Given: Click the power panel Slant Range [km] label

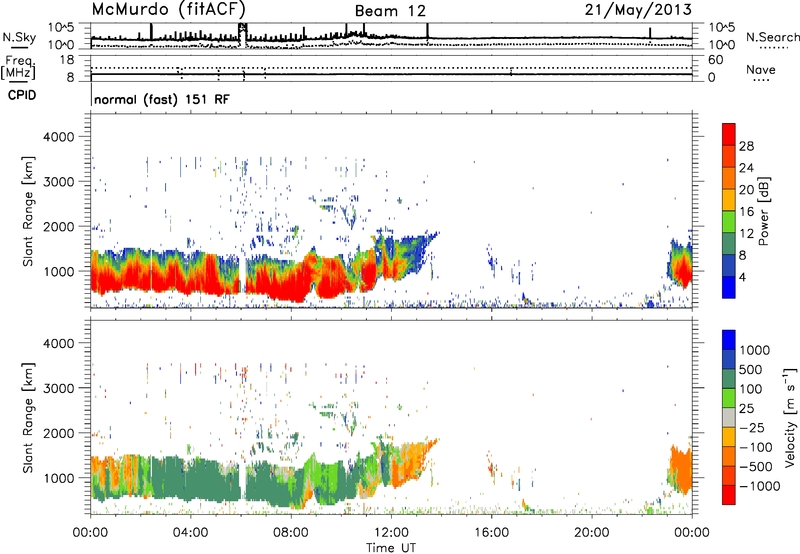Looking at the screenshot, I should [x=28, y=211].
